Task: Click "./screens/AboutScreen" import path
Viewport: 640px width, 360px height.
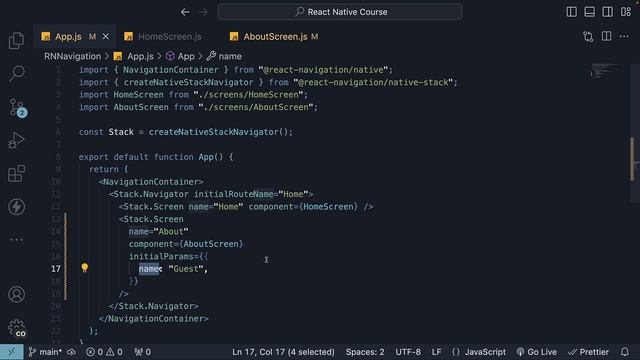Action: (x=256, y=107)
